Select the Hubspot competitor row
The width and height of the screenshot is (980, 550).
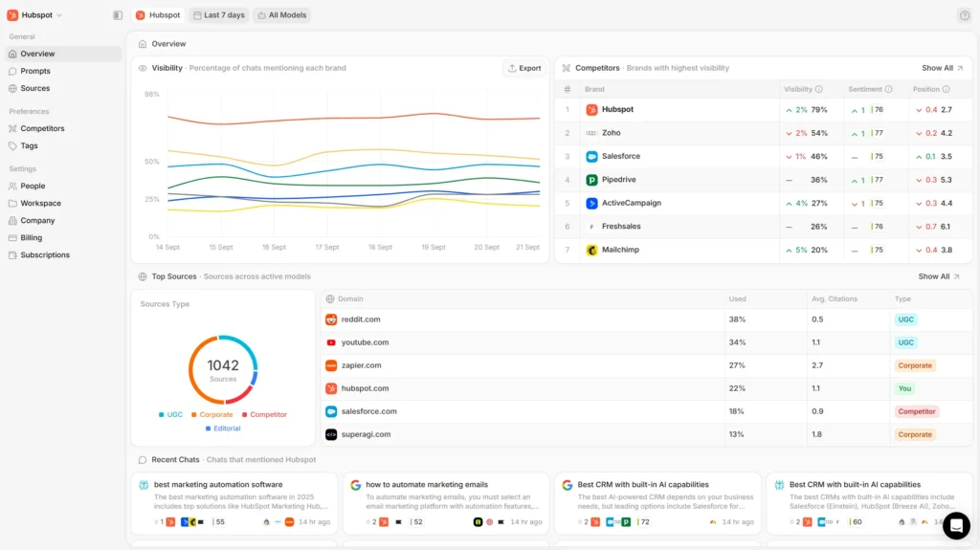click(x=764, y=110)
